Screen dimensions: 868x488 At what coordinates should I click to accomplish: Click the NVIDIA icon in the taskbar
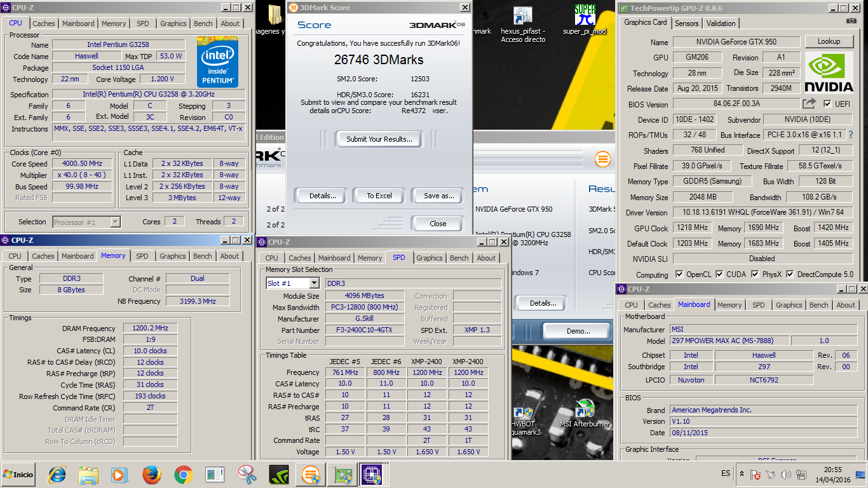(279, 474)
